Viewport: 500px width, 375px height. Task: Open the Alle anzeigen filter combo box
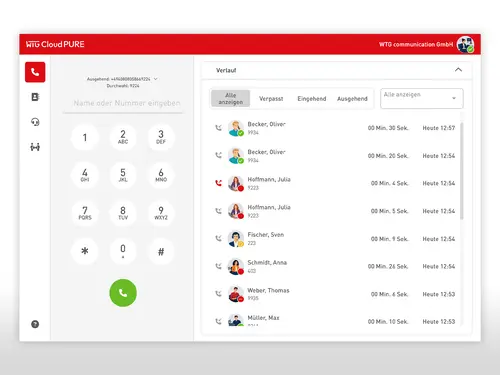pyautogui.click(x=422, y=98)
